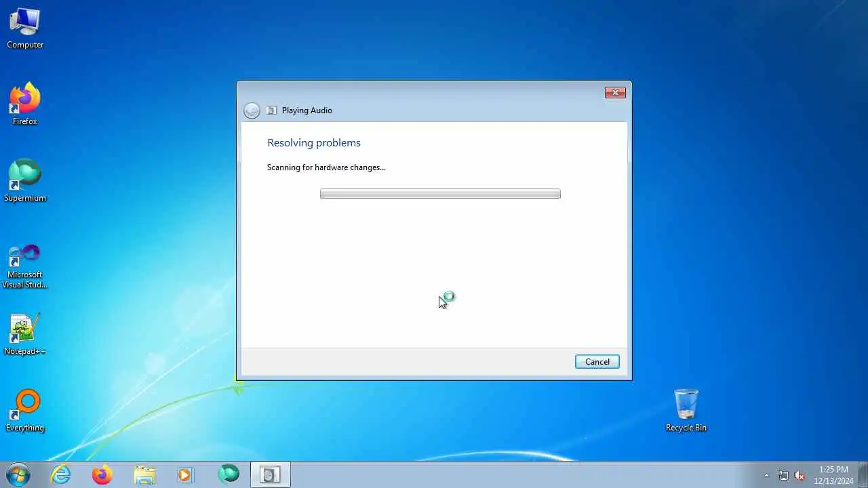Select the Everything desktop shortcut

25,411
